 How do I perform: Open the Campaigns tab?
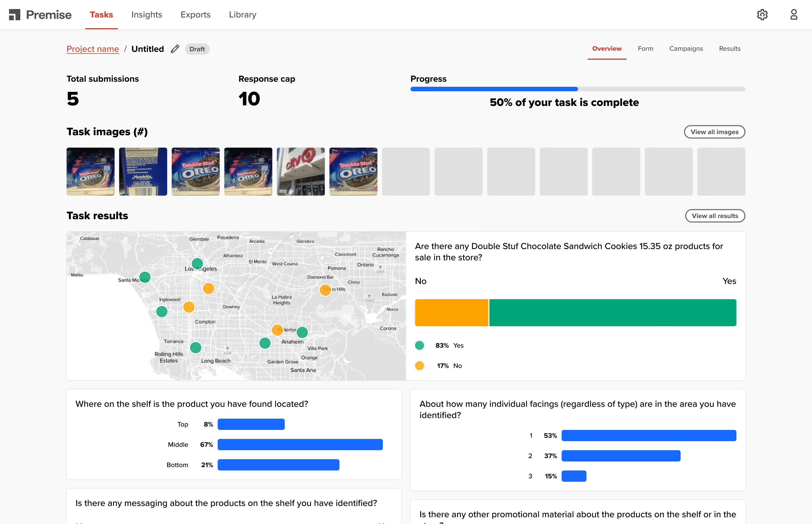[686, 48]
